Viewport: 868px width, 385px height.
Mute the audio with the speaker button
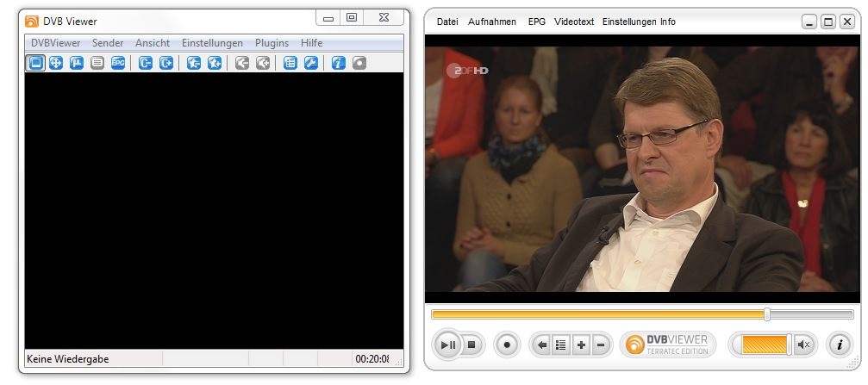(x=804, y=345)
